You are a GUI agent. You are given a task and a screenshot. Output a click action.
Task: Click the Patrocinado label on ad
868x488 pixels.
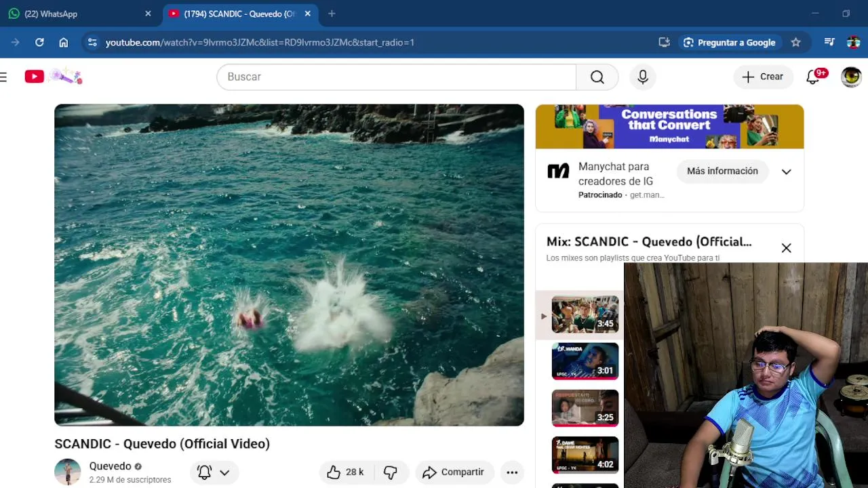600,195
